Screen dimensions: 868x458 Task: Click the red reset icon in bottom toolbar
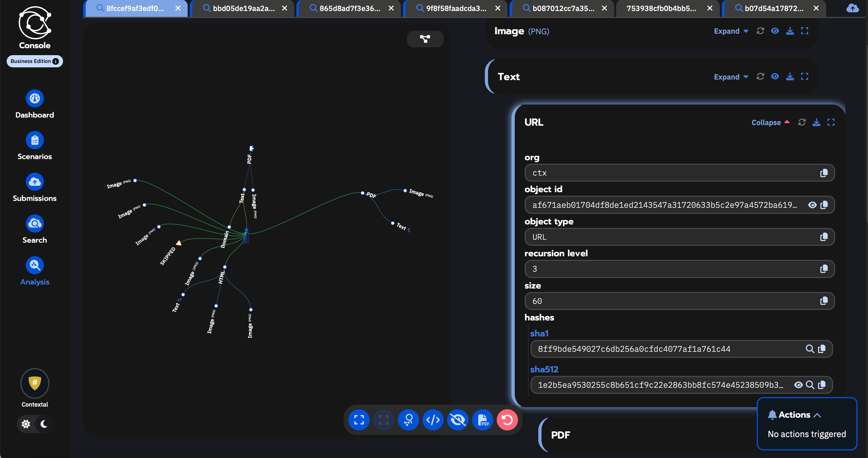point(507,420)
